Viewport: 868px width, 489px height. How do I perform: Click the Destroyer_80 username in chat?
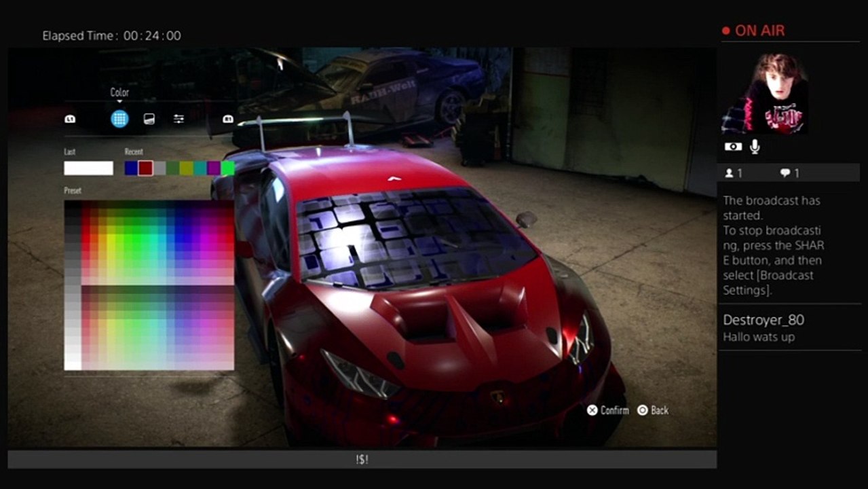[x=763, y=320]
